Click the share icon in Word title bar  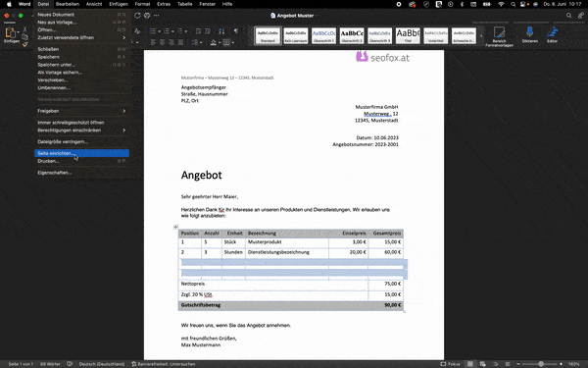[x=581, y=16]
